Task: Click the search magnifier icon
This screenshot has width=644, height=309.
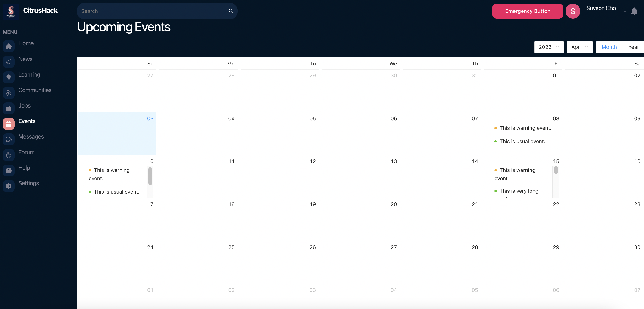Action: click(231, 11)
